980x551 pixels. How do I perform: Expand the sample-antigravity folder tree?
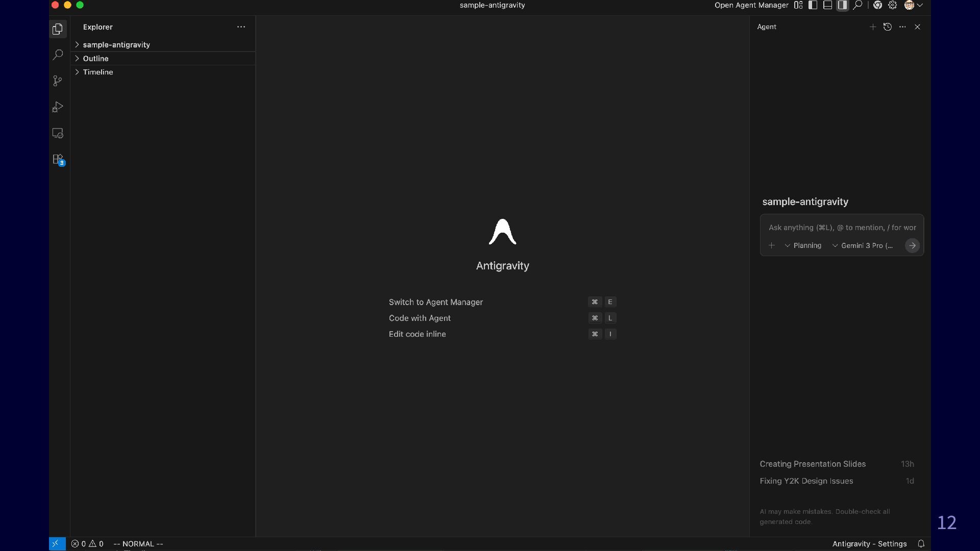116,45
